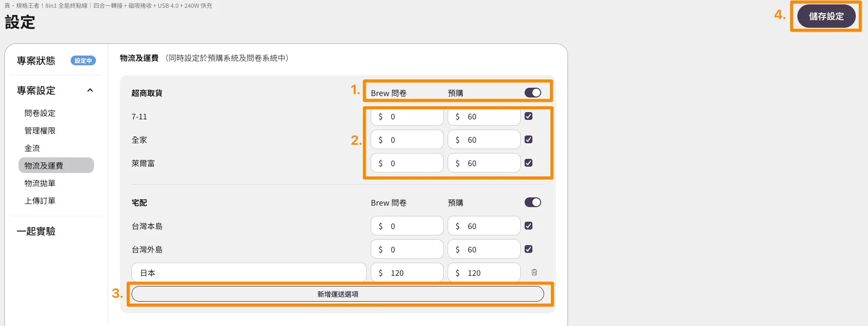The image size is (868, 326).
Task: Expand the 一起實驗 sidebar section
Action: pos(36,231)
